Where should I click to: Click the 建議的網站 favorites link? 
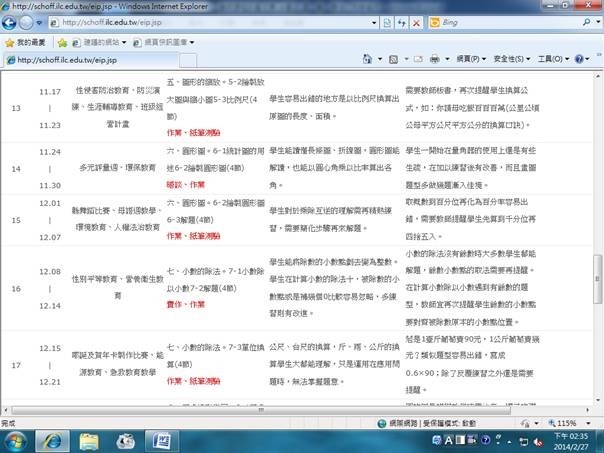[96, 42]
